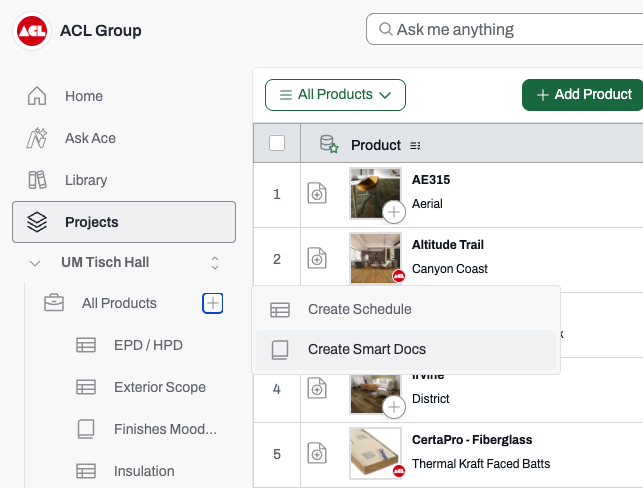Select row number 2
643x488 pixels.
click(x=277, y=259)
